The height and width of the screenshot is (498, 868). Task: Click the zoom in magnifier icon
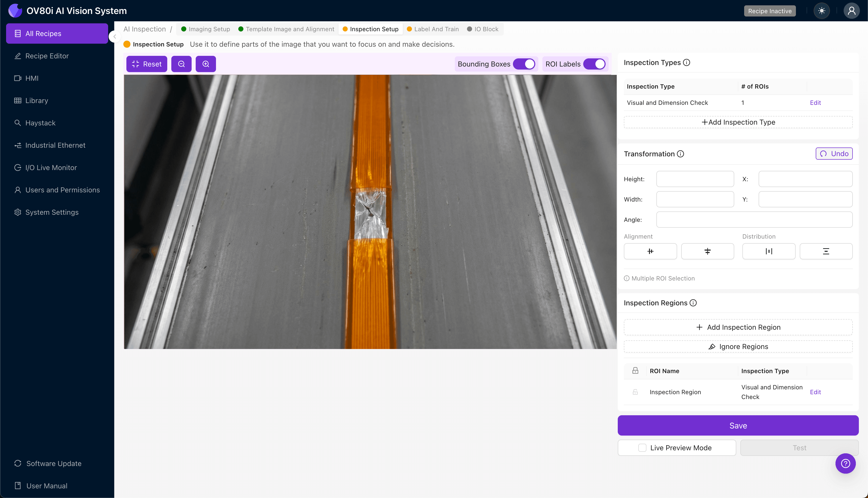[x=206, y=64]
